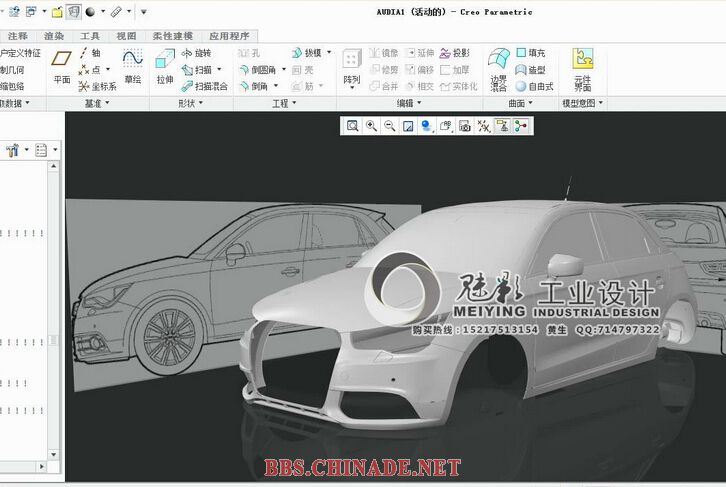
Task: Open the 造型 (Style) surface tool
Action: pos(531,70)
